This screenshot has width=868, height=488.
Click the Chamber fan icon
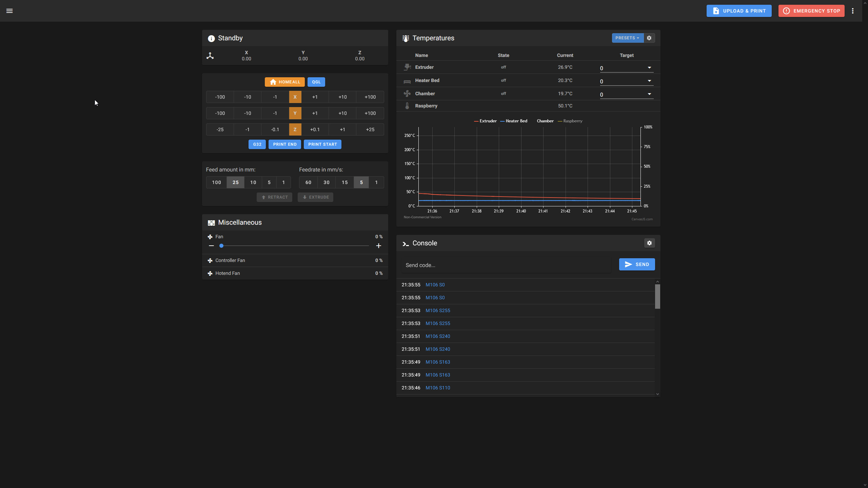[x=407, y=94]
